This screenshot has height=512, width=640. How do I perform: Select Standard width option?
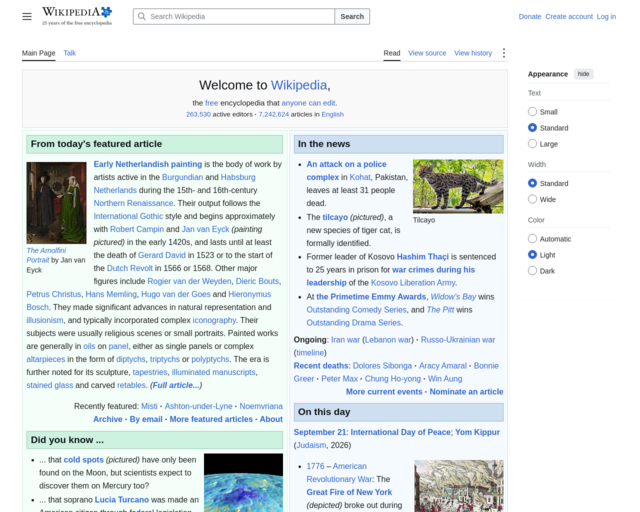532,183
